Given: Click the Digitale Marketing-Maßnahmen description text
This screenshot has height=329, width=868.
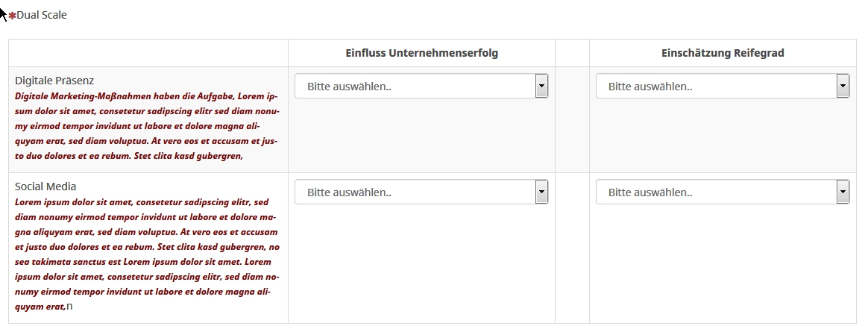Looking at the screenshot, I should [x=147, y=126].
